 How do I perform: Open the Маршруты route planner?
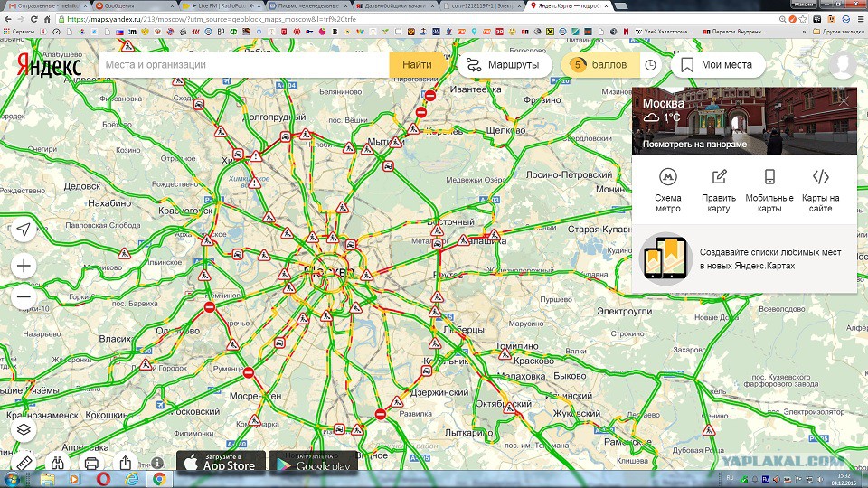click(504, 65)
